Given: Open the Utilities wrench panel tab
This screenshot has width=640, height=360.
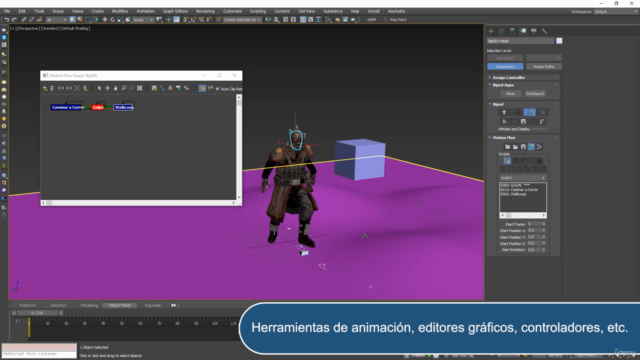Looking at the screenshot, I should click(544, 31).
